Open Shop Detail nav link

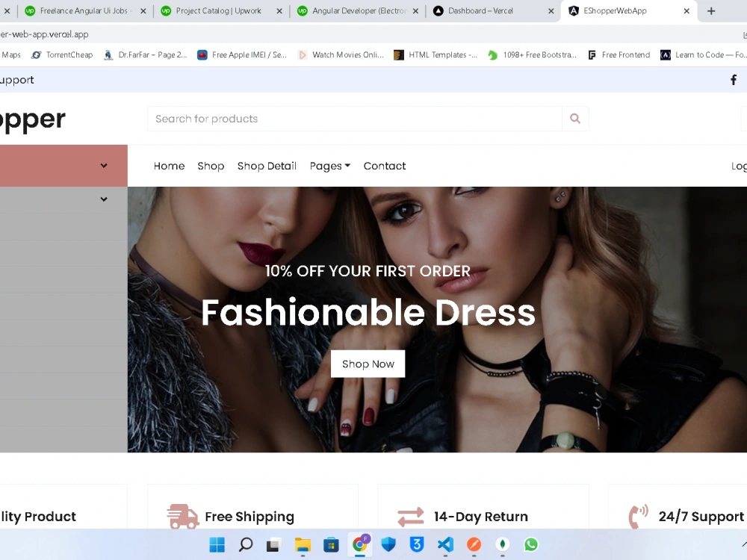coord(267,166)
